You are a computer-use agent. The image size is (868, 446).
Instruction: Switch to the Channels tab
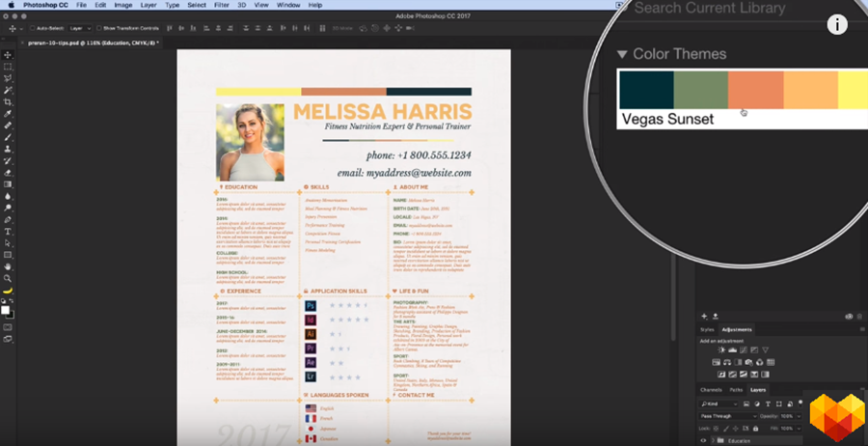(712, 390)
